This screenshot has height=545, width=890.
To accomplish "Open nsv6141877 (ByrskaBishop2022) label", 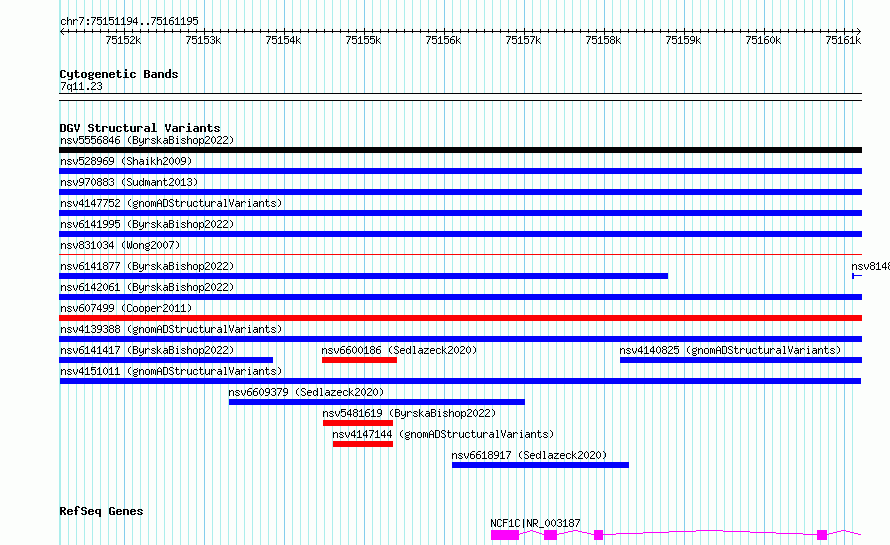I will (147, 266).
